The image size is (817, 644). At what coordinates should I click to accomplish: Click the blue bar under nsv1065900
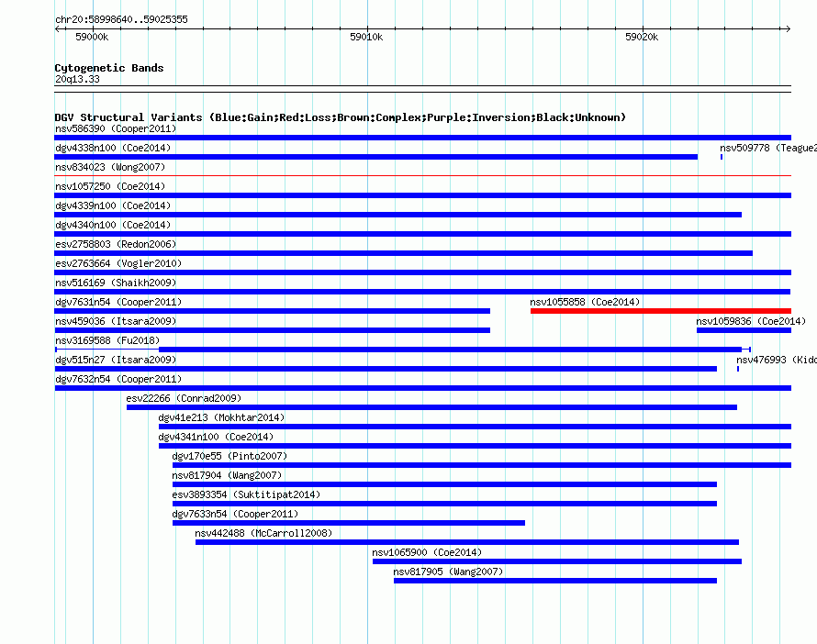557,561
